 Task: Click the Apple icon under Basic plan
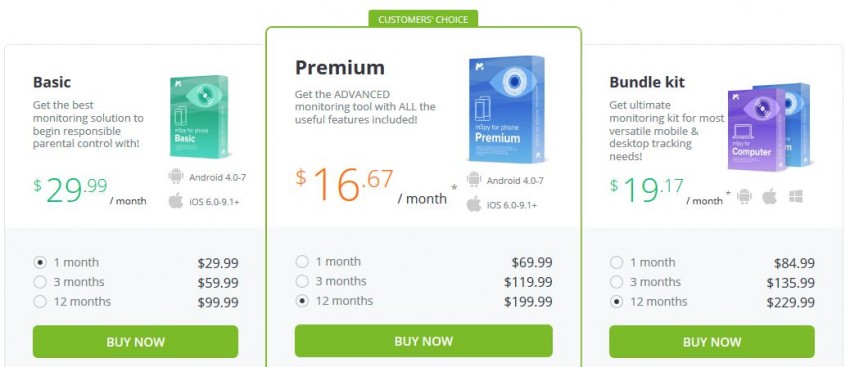(176, 201)
